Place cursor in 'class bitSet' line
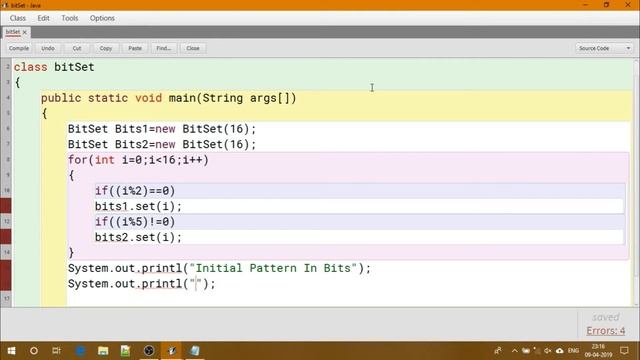 [54, 67]
